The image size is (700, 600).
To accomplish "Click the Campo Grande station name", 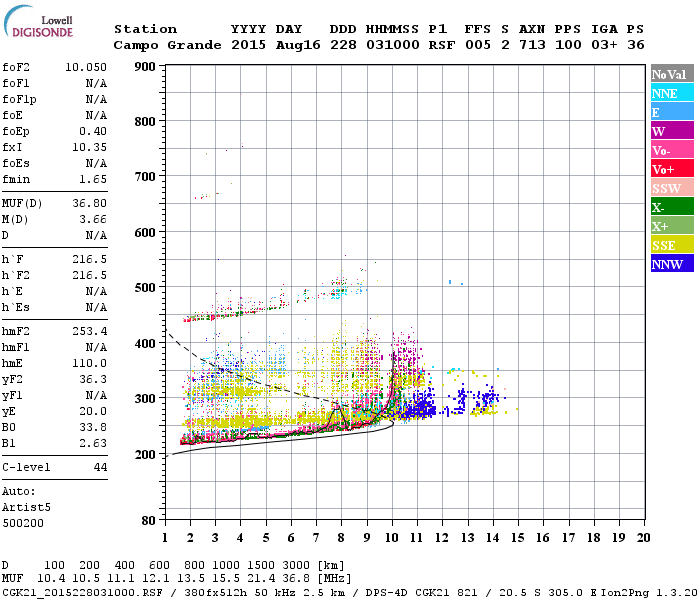I will point(167,45).
